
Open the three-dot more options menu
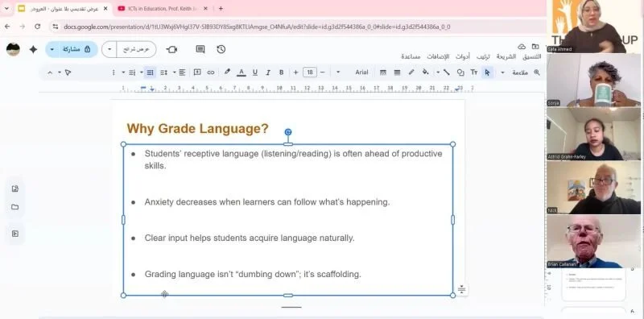[114, 72]
